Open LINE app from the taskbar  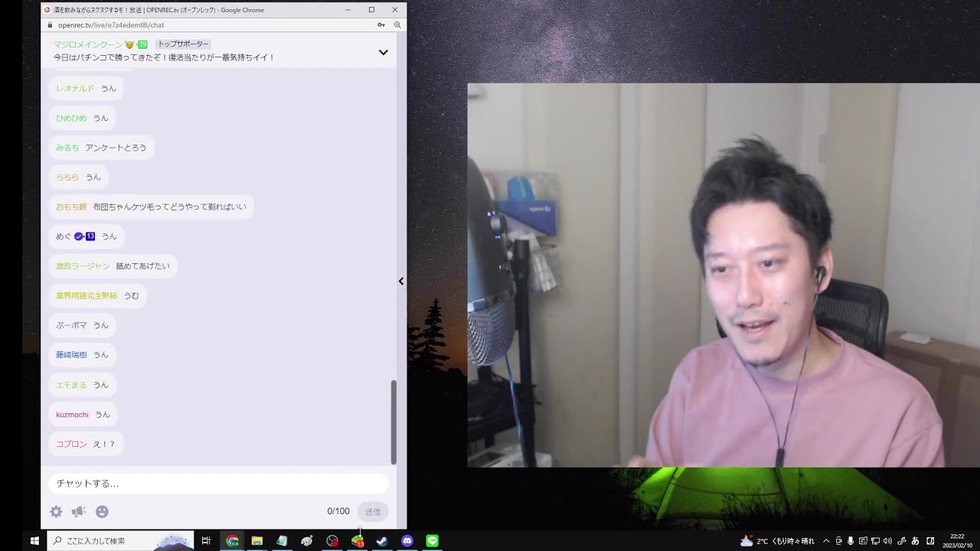433,541
